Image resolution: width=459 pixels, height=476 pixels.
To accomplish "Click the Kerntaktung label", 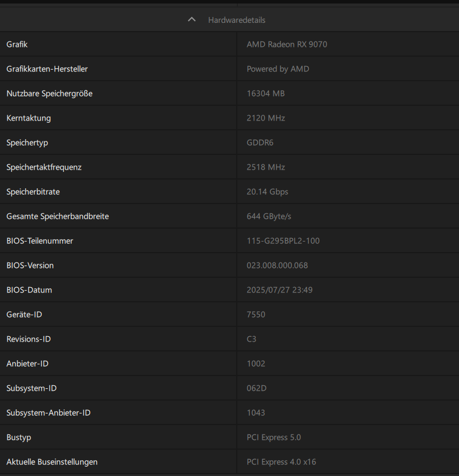I will (x=29, y=118).
